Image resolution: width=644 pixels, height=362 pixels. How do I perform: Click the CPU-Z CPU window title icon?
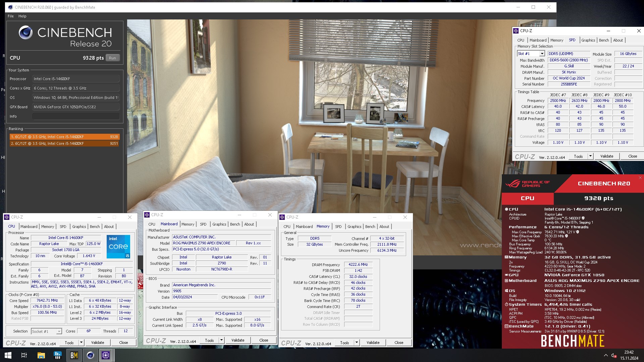click(7, 217)
